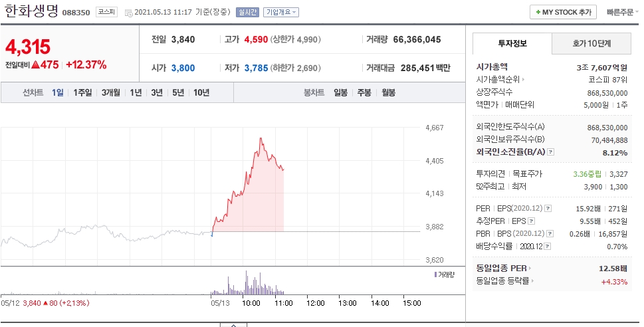Switch to 일봉 candlestick chart
The image size is (644, 327).
coord(340,92)
